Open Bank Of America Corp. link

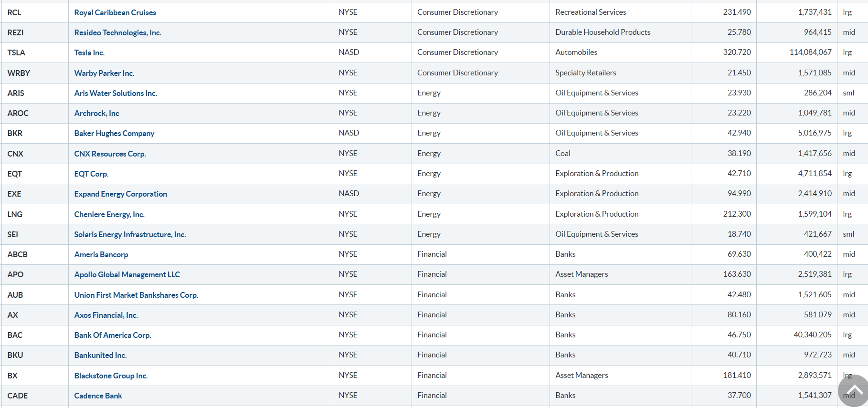tap(113, 335)
